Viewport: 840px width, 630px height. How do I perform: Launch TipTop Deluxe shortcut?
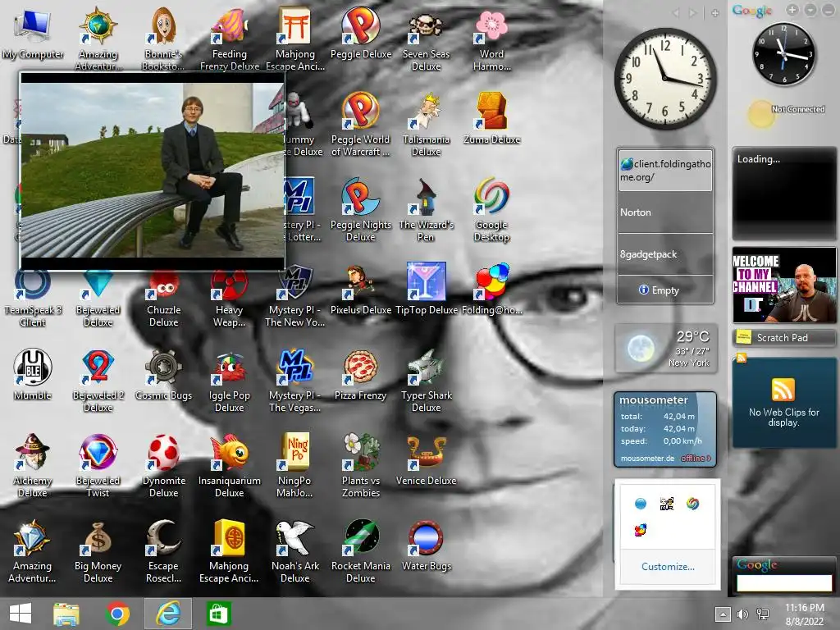click(x=426, y=290)
